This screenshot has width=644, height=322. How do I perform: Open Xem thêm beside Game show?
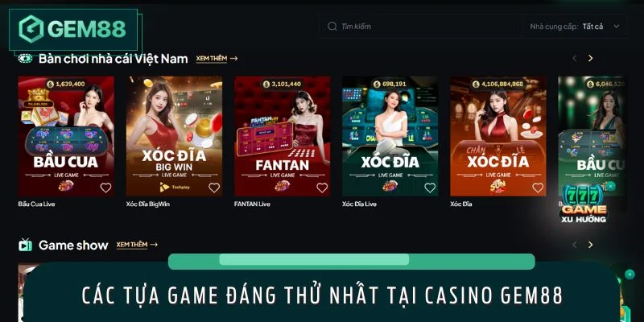(137, 245)
